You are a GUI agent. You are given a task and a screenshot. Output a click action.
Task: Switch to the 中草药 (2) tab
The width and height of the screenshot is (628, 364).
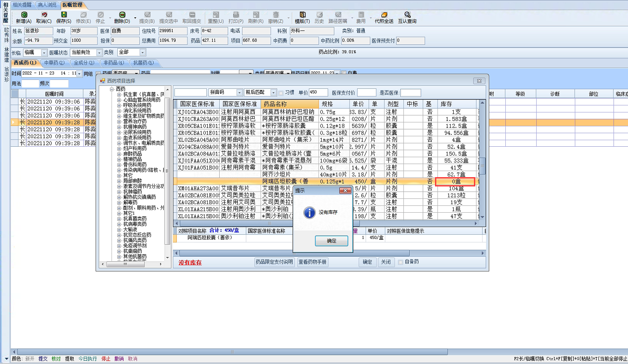point(55,63)
